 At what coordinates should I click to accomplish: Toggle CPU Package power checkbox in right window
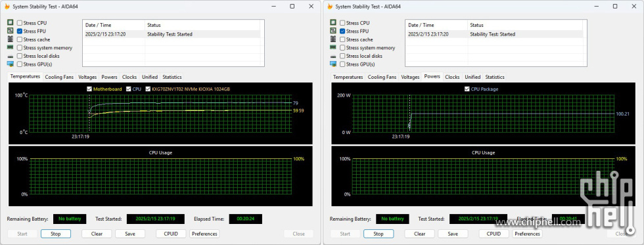[467, 89]
